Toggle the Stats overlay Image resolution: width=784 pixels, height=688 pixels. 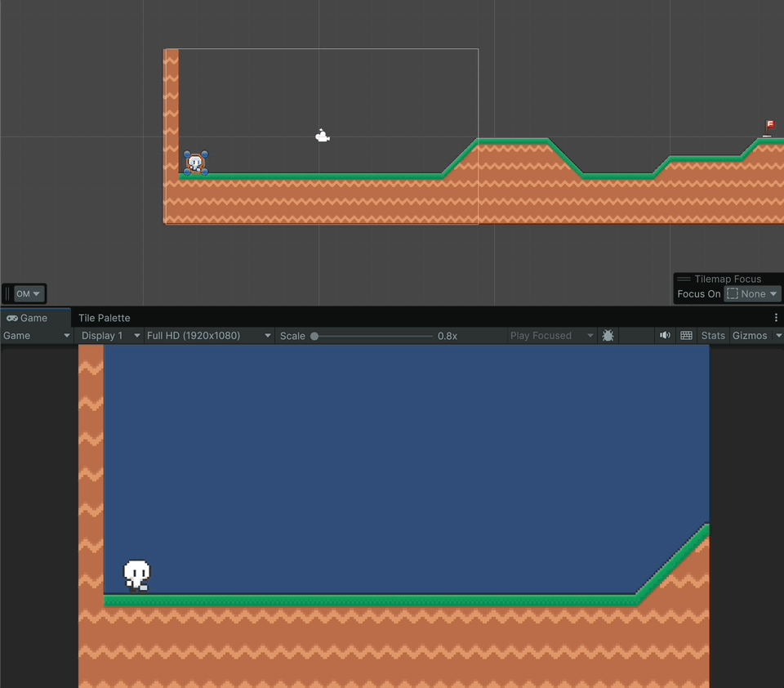tap(713, 336)
